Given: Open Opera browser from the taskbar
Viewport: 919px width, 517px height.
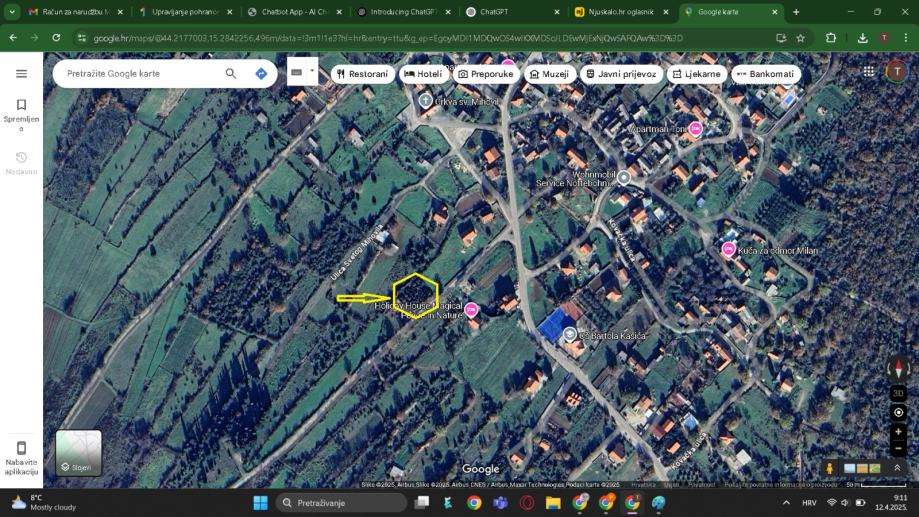Looking at the screenshot, I should tap(526, 503).
